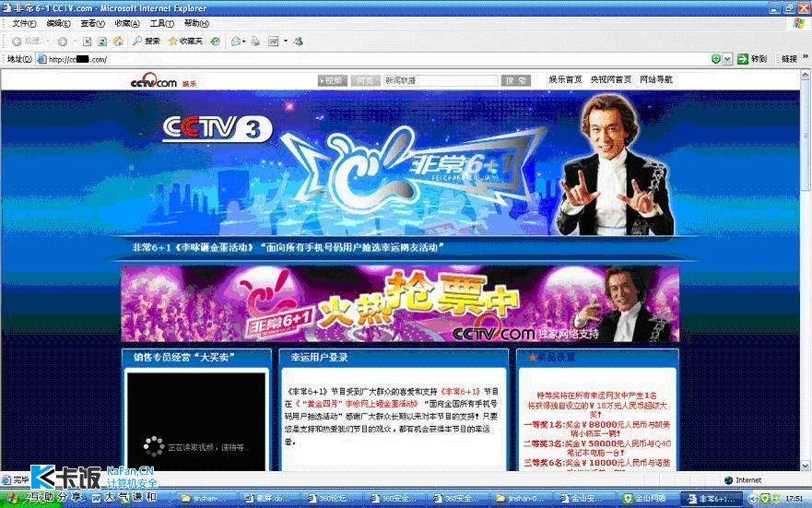Screen dimensions: 812x508
Task: Open the 网站导航 link
Action: pos(656,79)
